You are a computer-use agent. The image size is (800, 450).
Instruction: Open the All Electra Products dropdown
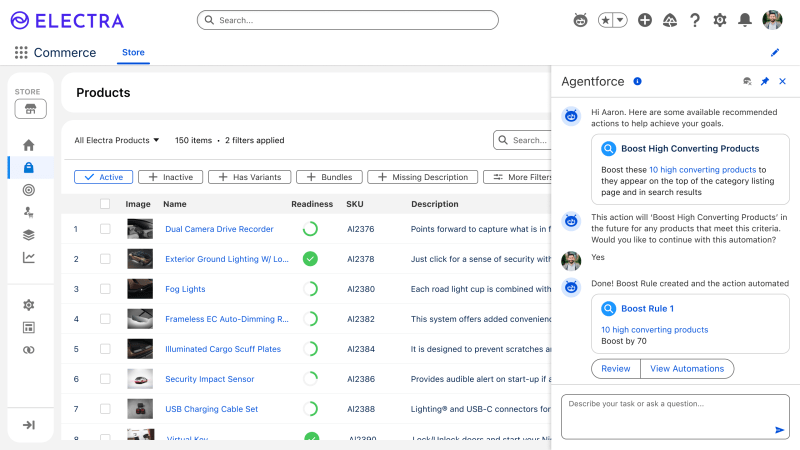(x=117, y=141)
